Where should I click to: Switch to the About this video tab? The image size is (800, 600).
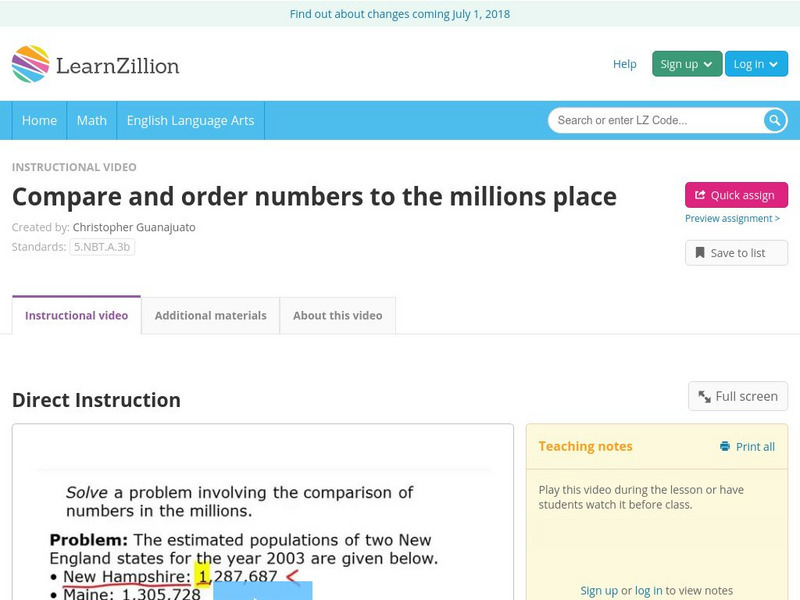click(337, 315)
